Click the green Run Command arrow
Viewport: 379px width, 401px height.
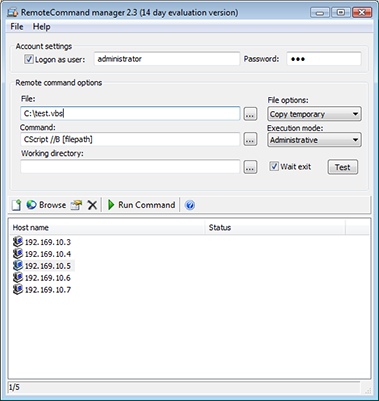coord(111,205)
